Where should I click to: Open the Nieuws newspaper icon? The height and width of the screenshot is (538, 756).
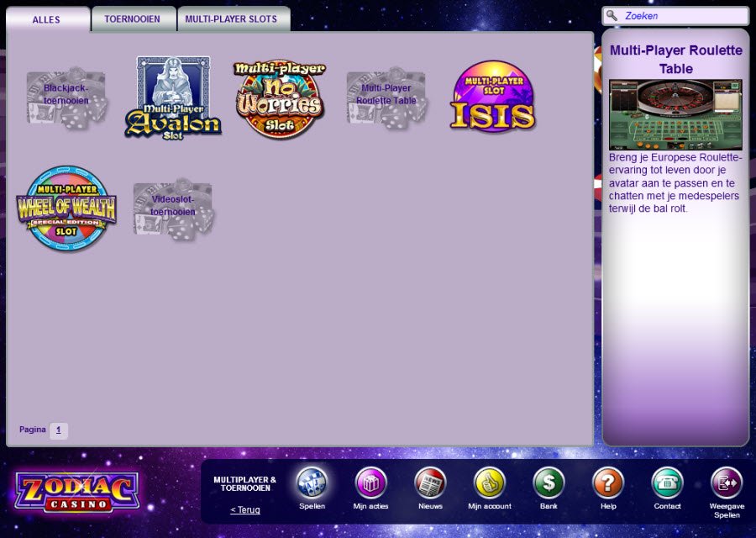coord(430,483)
